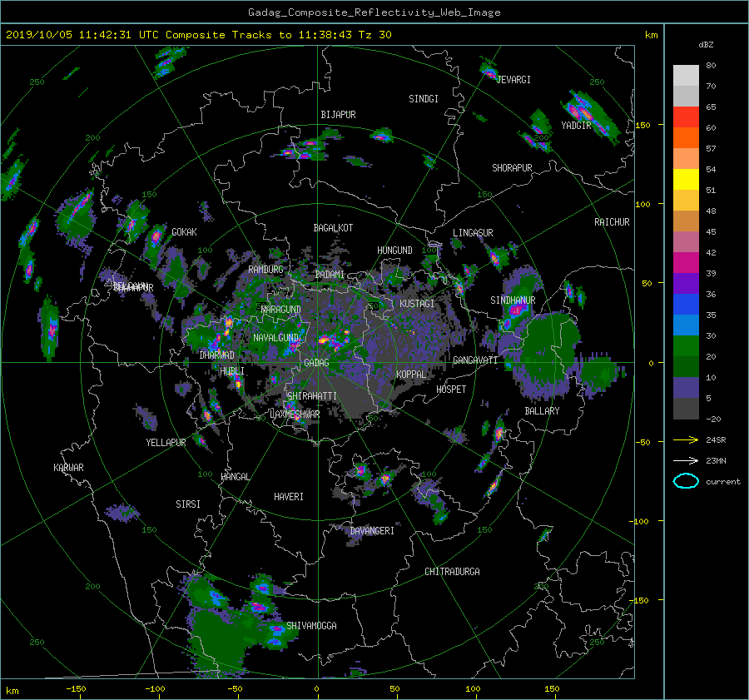Click the KARWAR city label
The width and height of the screenshot is (749, 700).
pyautogui.click(x=68, y=468)
